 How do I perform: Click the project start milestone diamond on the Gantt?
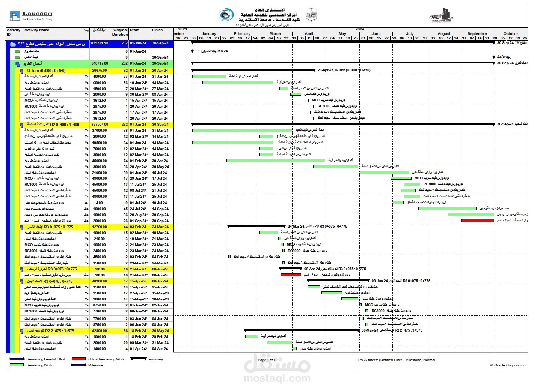[193, 51]
